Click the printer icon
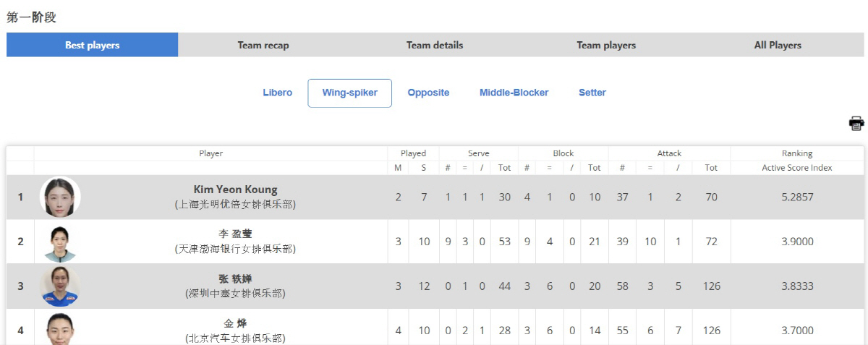Viewport: 868px width, 345px height. 856,123
